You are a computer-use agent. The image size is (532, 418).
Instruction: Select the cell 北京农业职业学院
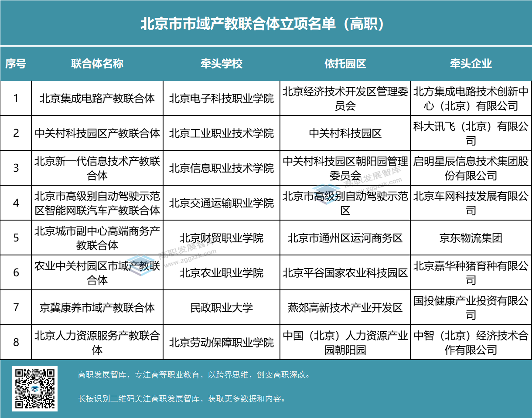coord(221,273)
